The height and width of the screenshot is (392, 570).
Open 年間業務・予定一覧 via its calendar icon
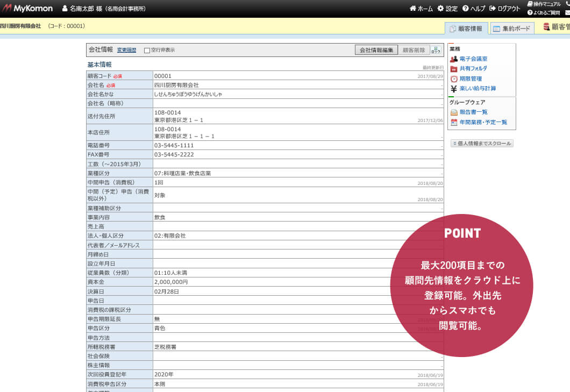click(454, 123)
